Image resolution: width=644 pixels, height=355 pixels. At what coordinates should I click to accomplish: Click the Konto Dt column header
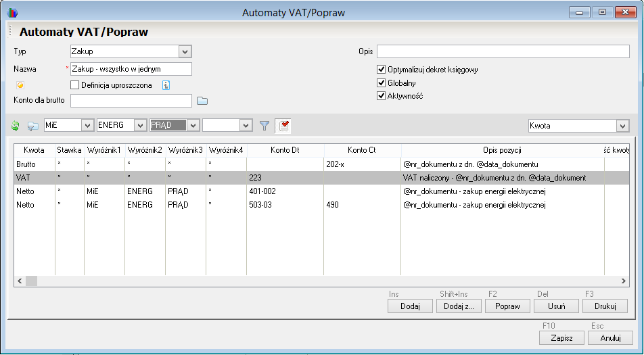285,150
